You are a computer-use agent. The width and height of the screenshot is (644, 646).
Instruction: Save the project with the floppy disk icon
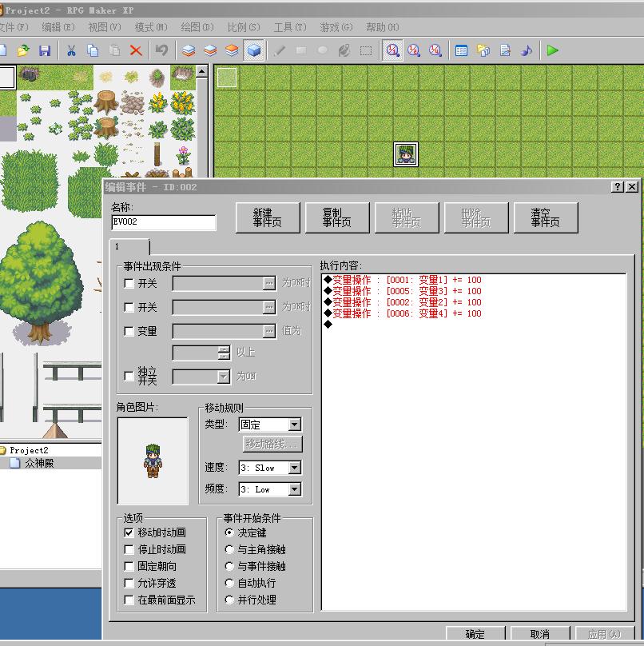pos(45,50)
